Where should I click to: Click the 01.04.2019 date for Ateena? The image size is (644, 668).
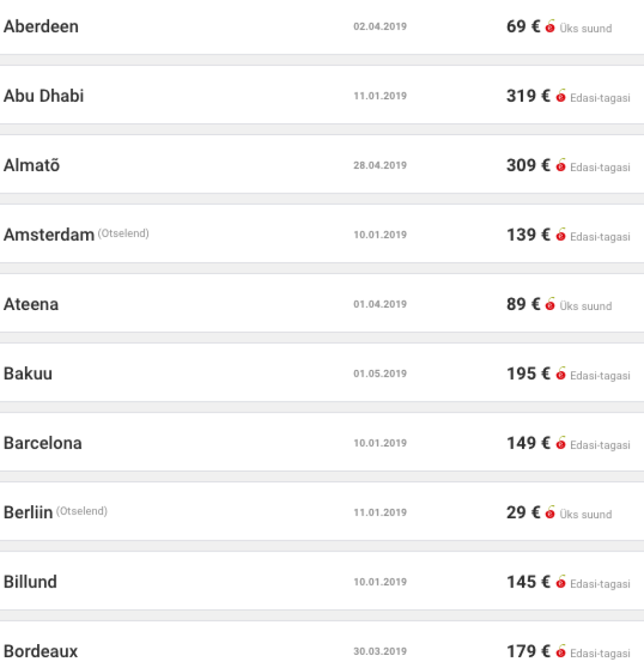380,304
